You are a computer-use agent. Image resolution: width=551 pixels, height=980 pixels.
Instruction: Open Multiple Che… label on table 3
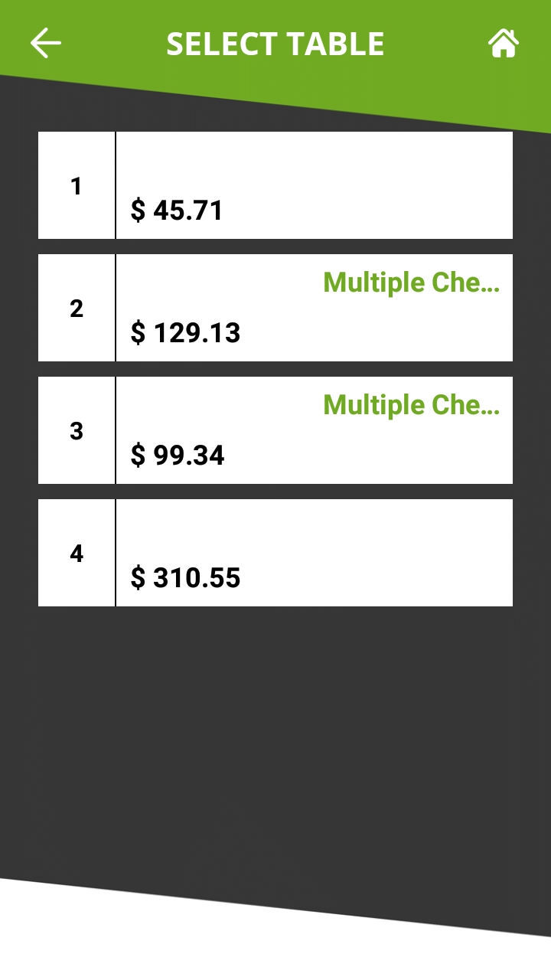pos(411,405)
